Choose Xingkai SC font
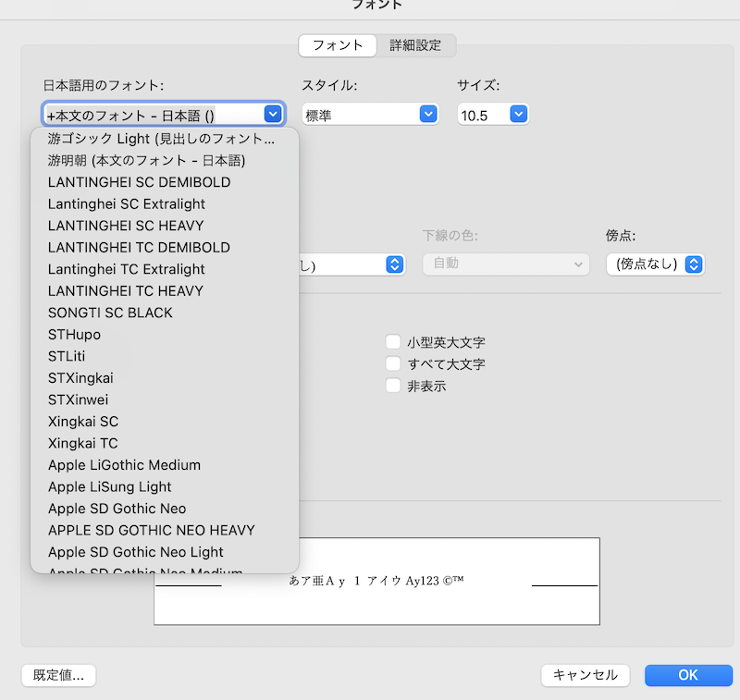 tap(165, 422)
